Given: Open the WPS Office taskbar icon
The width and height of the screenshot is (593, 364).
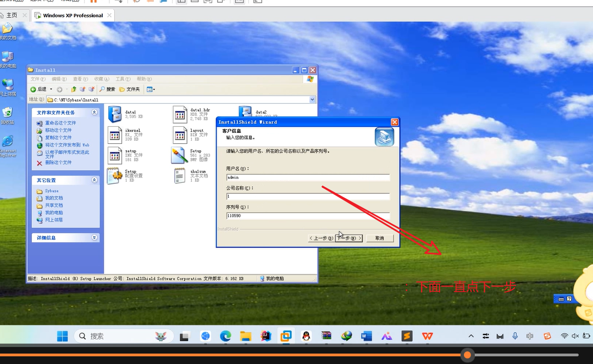Looking at the screenshot, I should pyautogui.click(x=428, y=336).
